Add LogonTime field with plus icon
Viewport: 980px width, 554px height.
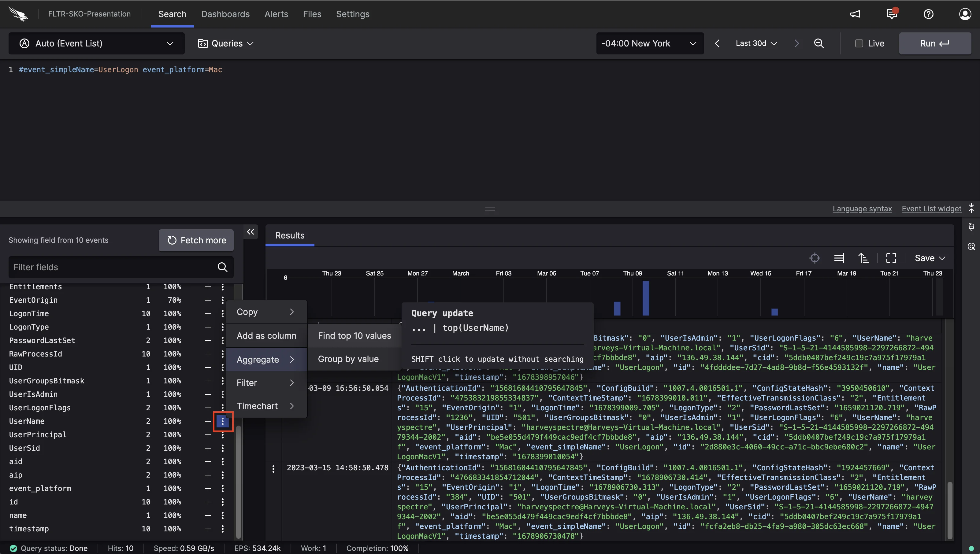[x=208, y=313]
